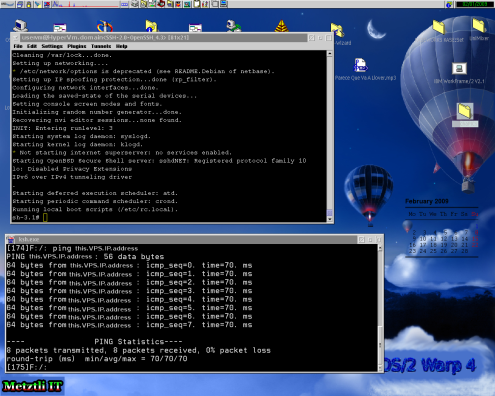495x396 pixels.
Task: Select the UniMixer folder icon
Action: pos(479,26)
